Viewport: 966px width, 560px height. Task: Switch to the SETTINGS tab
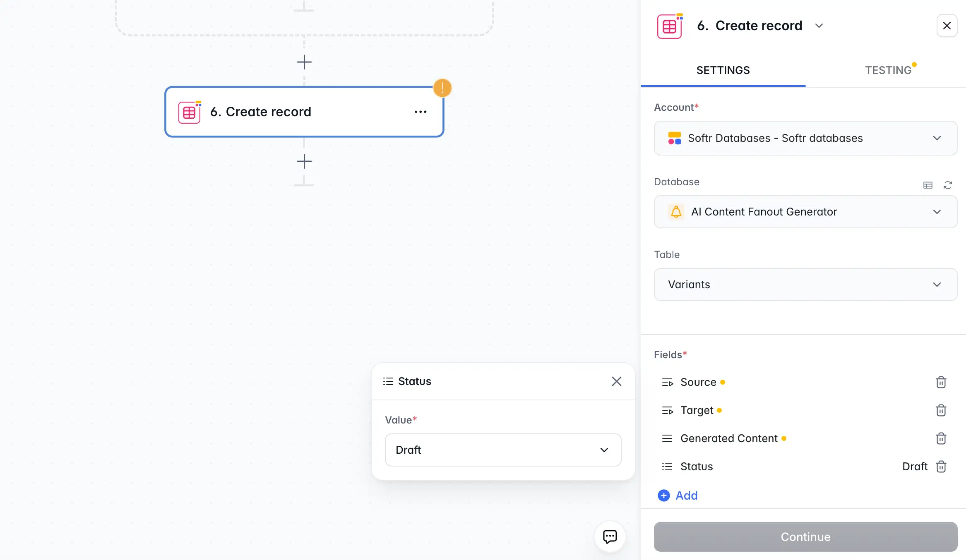(x=723, y=70)
